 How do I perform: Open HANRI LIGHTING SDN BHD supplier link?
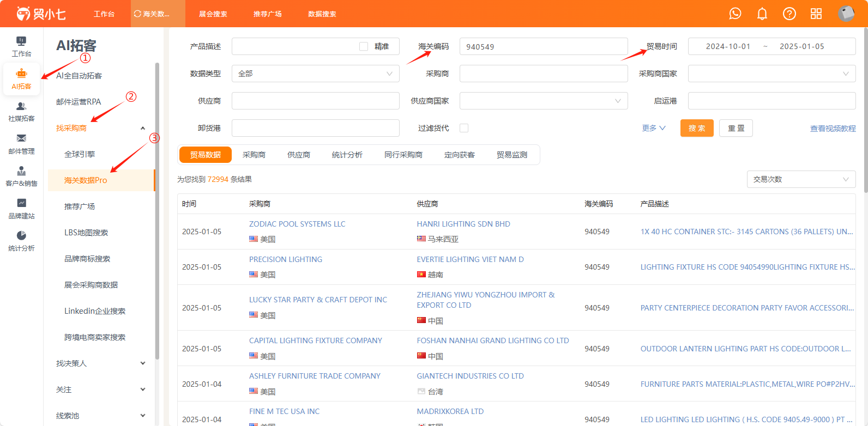point(463,224)
